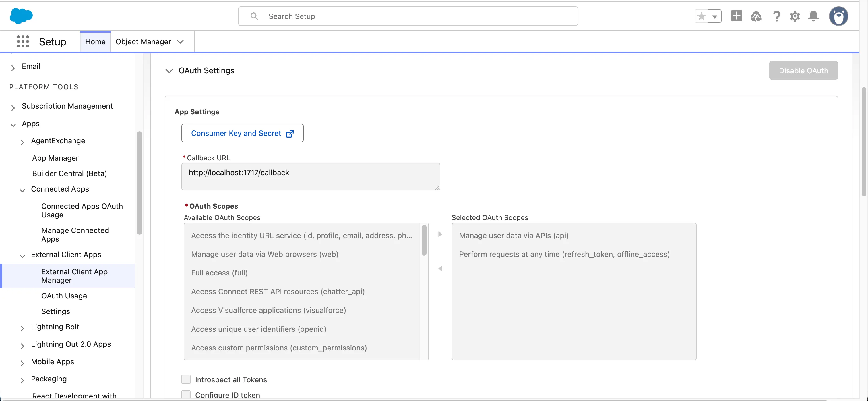The image size is (868, 401).
Task: Open the Object Manager tab
Action: [143, 41]
